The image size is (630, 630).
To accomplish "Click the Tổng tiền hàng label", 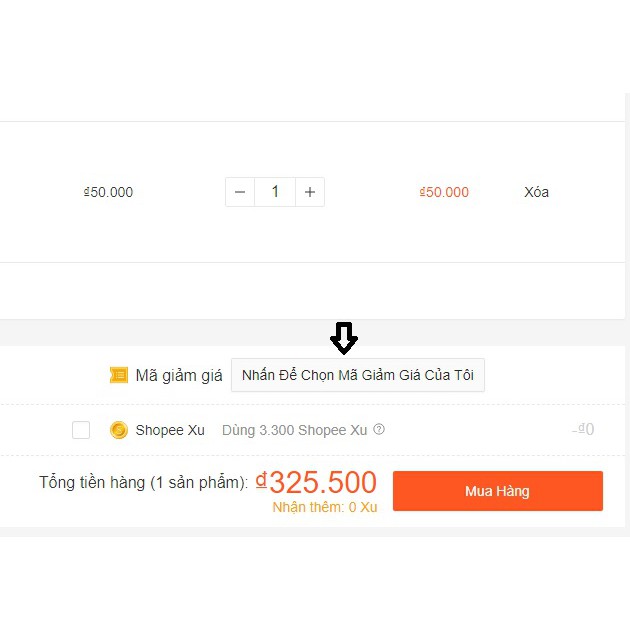I will (143, 483).
